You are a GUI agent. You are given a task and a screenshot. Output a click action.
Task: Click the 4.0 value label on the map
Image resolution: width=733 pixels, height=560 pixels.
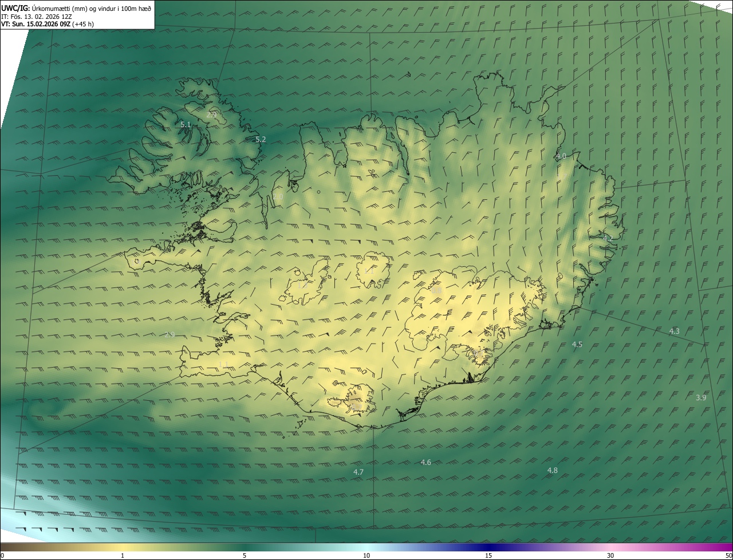click(x=561, y=156)
